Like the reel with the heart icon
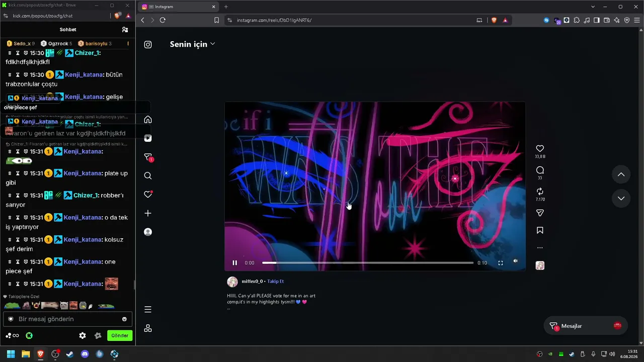This screenshot has width=644, height=362. coord(540,149)
